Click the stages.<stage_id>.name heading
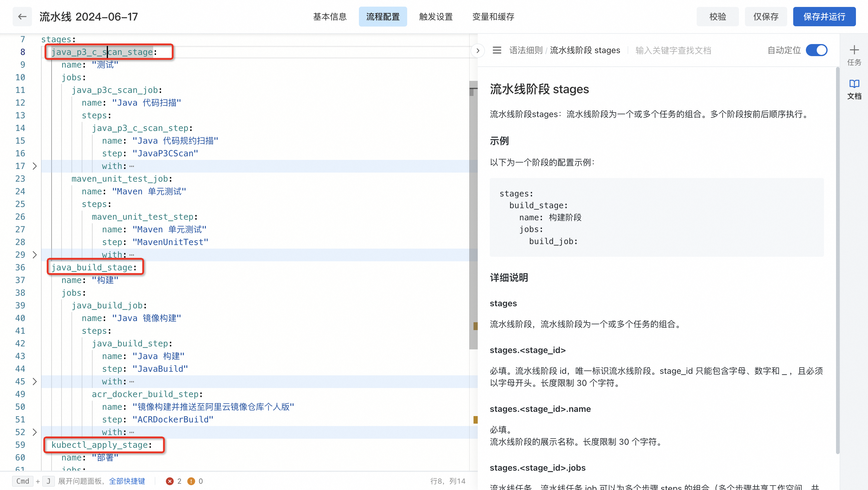Screen dimensions: 868x490 click(540, 409)
